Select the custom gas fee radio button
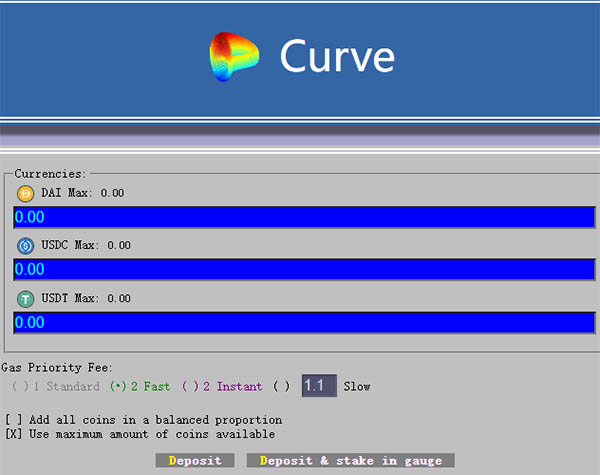The height and width of the screenshot is (475, 600). [281, 386]
